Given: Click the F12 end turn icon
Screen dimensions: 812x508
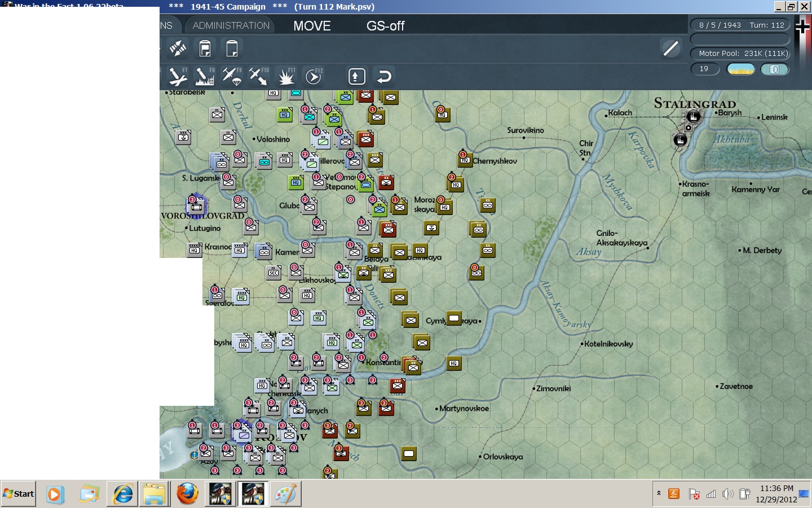Looking at the screenshot, I should tap(314, 76).
